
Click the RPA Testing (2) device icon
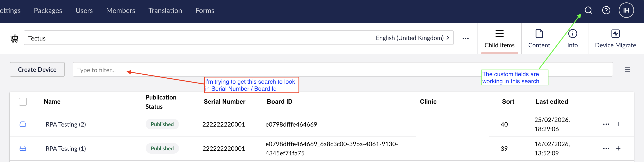pyautogui.click(x=23, y=124)
